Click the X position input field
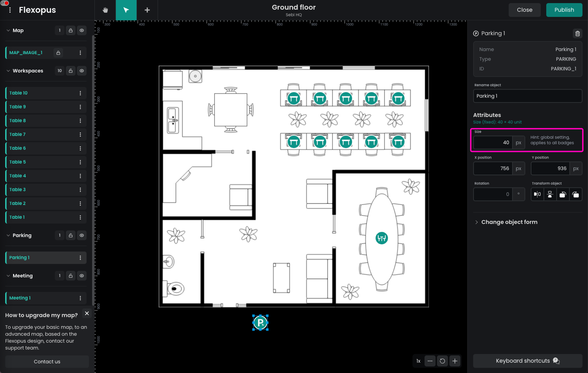Image resolution: width=588 pixels, height=373 pixels. (x=493, y=168)
